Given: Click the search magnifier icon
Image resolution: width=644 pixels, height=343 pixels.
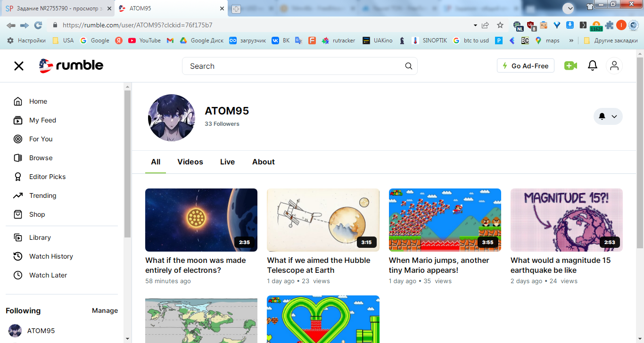Looking at the screenshot, I should click(x=409, y=66).
